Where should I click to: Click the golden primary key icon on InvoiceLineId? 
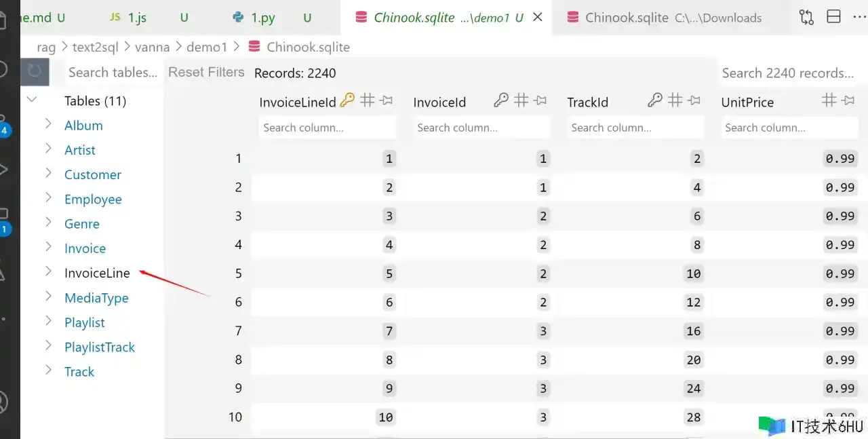tap(347, 101)
